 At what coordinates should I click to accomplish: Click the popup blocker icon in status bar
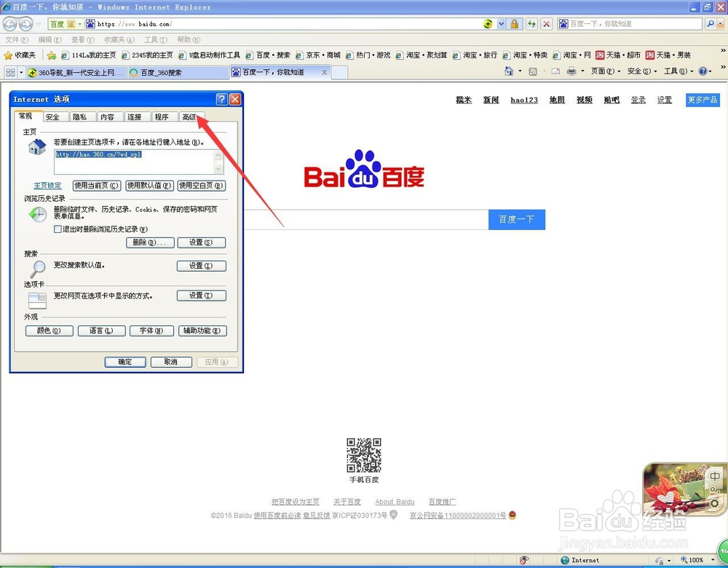[x=524, y=560]
